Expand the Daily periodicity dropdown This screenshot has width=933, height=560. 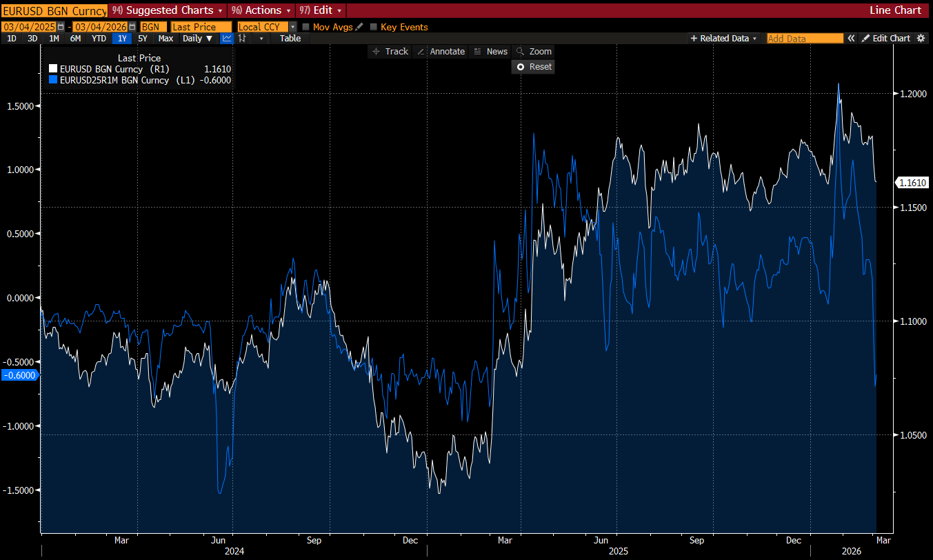[x=198, y=39]
